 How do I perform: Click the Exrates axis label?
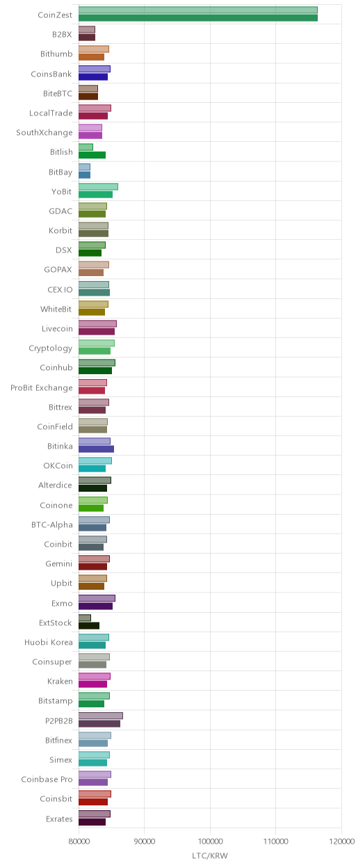coord(58,818)
